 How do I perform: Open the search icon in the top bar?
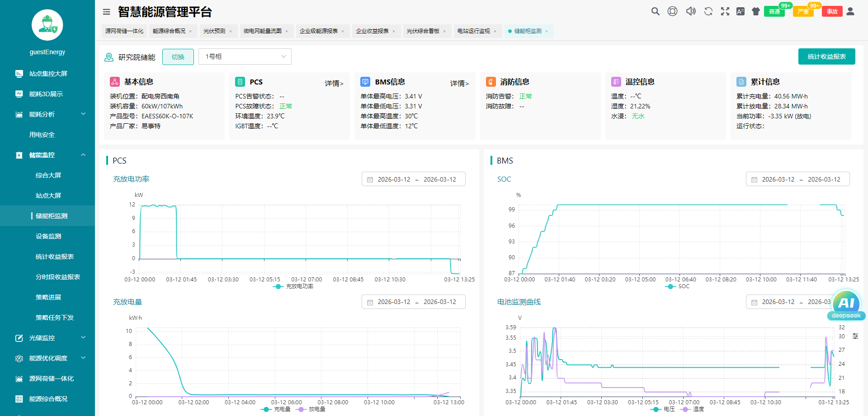pos(655,11)
